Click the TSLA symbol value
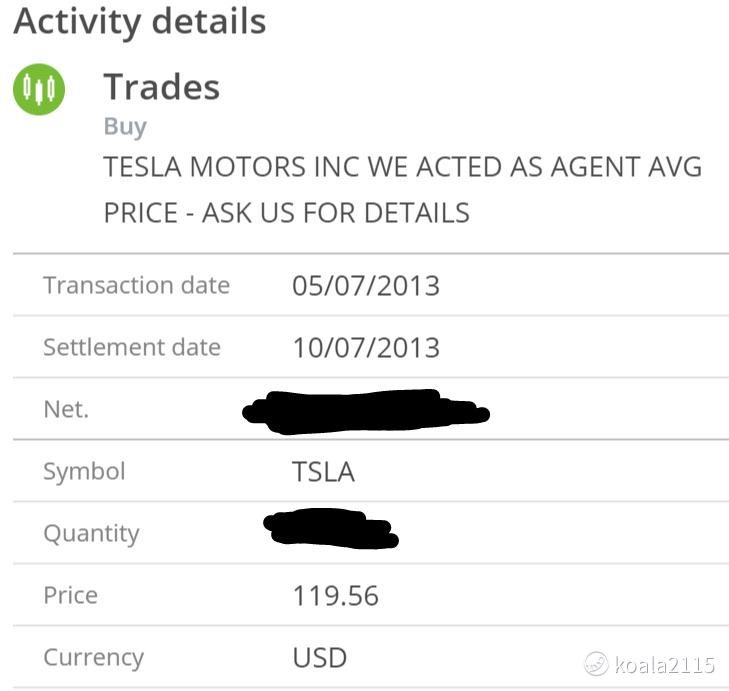The width and height of the screenshot is (729, 691). pos(324,472)
